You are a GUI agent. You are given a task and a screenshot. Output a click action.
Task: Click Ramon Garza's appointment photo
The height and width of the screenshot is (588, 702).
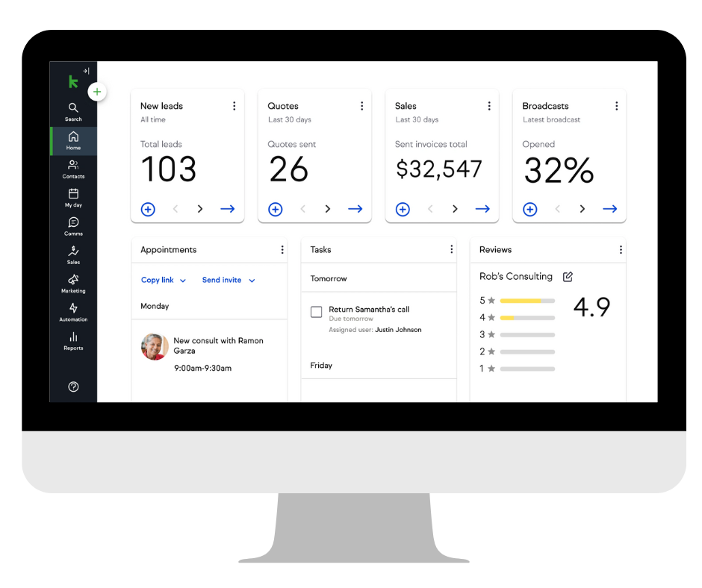(x=155, y=346)
